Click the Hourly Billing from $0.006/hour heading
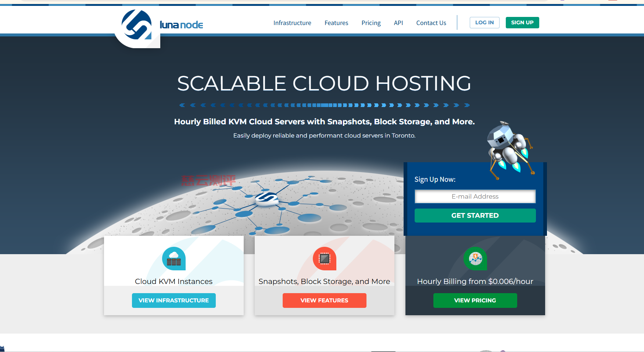This screenshot has height=352, width=644. [475, 281]
